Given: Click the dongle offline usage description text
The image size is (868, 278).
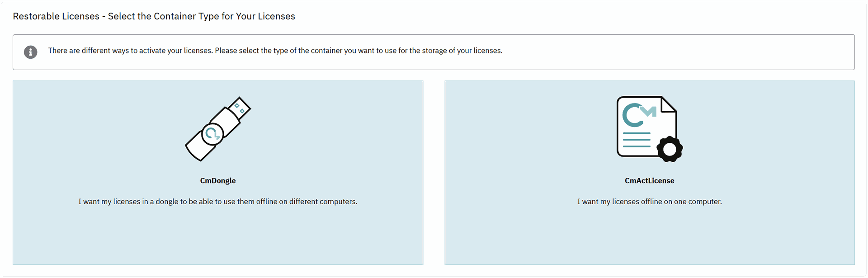Looking at the screenshot, I should [218, 202].
